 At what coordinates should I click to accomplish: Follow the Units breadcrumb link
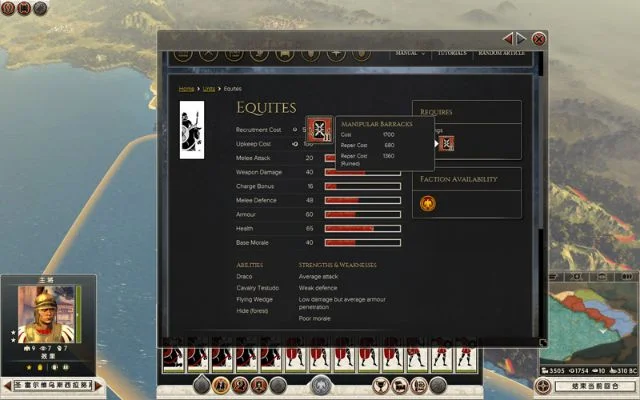tap(209, 89)
